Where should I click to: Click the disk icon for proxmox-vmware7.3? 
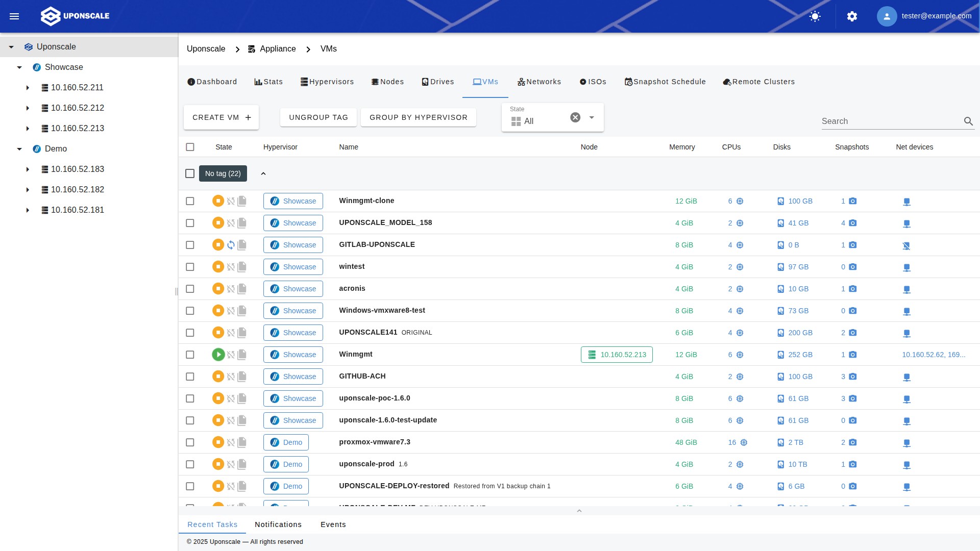(x=780, y=442)
